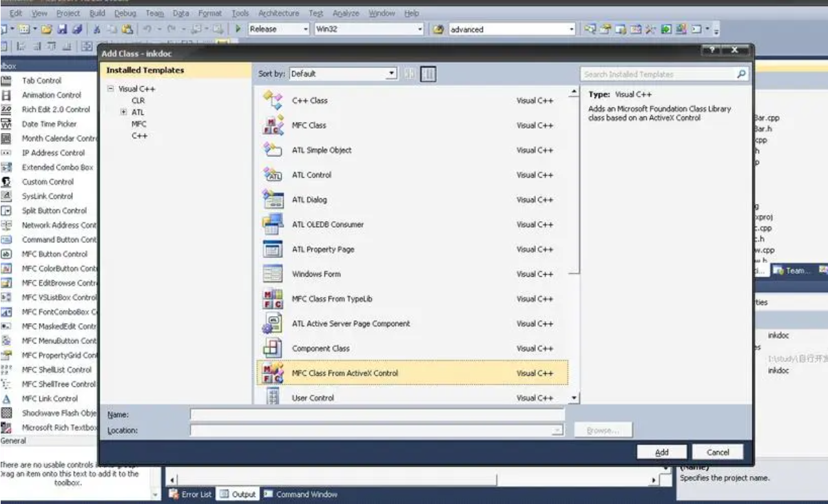Click the template list scroll down arrow
This screenshot has height=504, width=828.
574,398
